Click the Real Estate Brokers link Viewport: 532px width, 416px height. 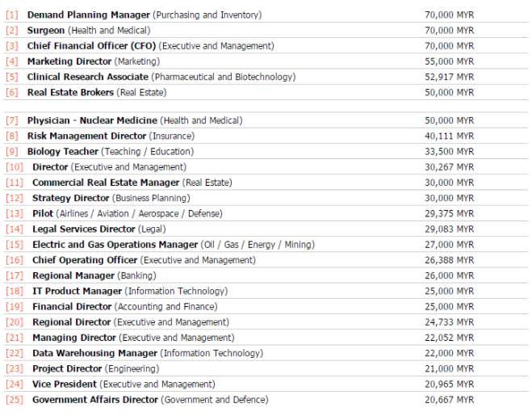click(70, 92)
